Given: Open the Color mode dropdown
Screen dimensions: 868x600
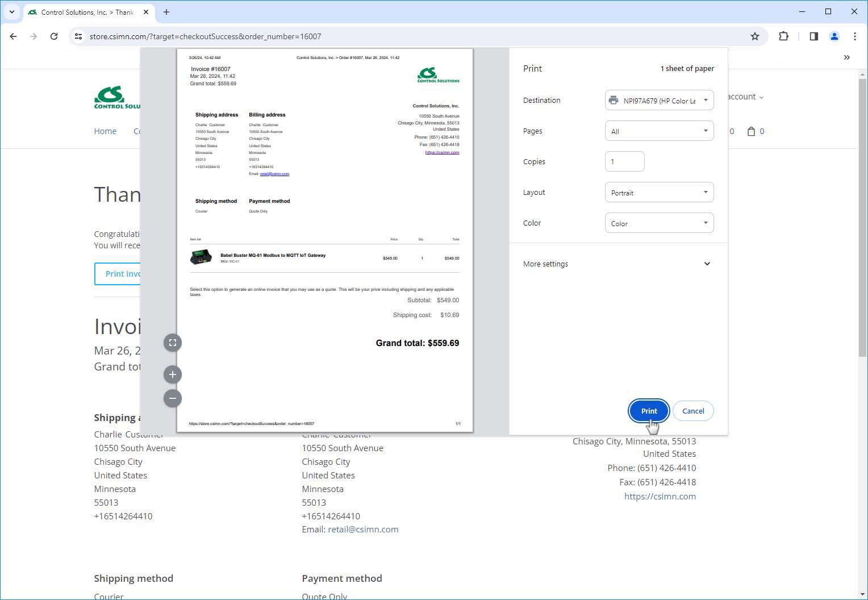Looking at the screenshot, I should [659, 223].
